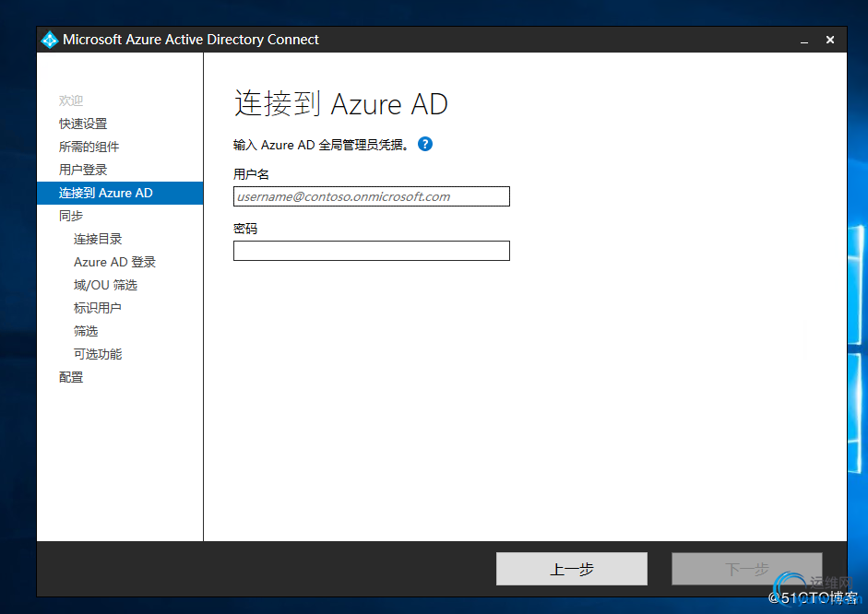
Task: Click into the 密码 password field
Action: click(x=372, y=251)
